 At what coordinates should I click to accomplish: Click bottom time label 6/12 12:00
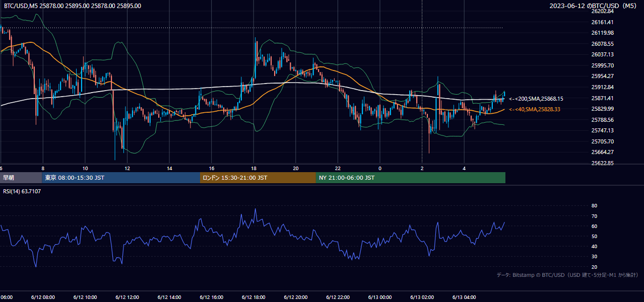coord(127,297)
